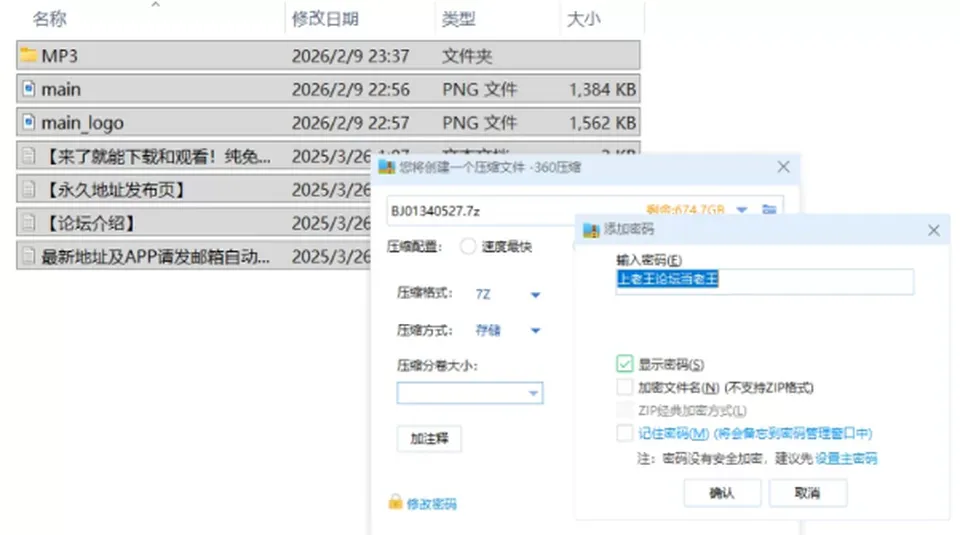
Task: Sort by the 修改日期 column header
Action: pyautogui.click(x=325, y=18)
